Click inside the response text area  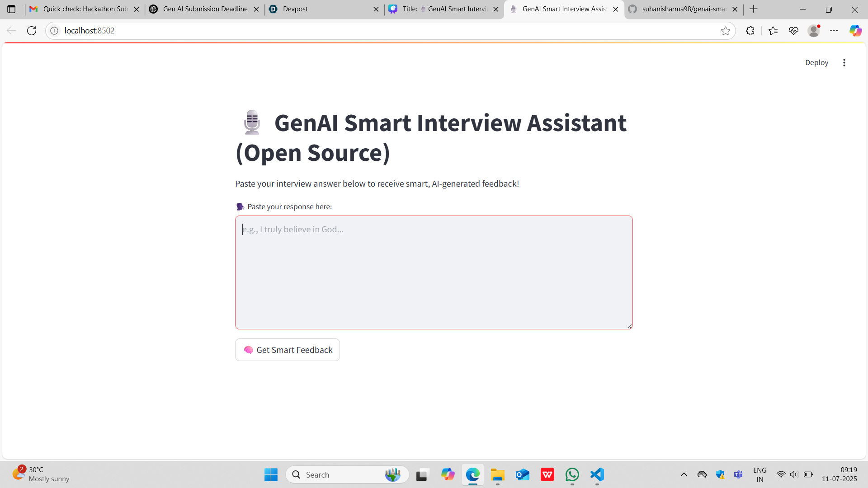point(434,272)
